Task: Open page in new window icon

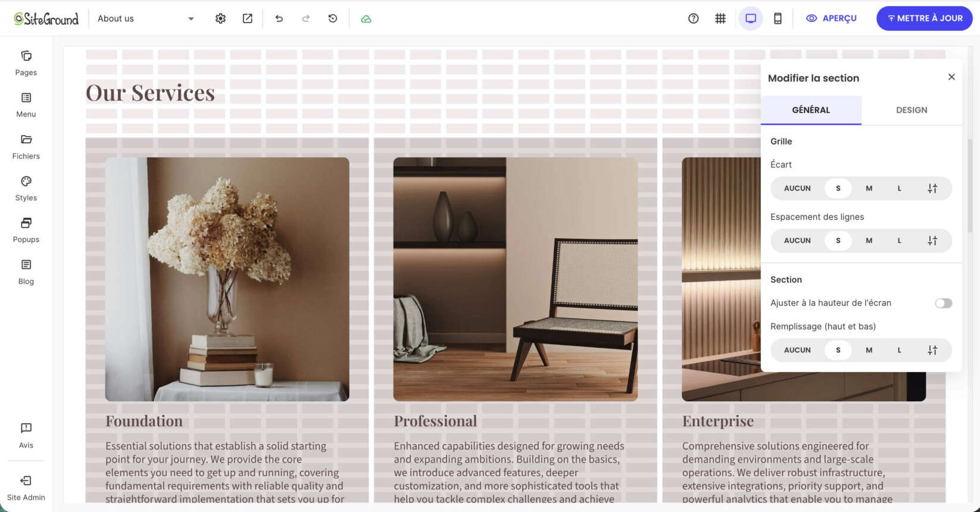Action: point(248,18)
